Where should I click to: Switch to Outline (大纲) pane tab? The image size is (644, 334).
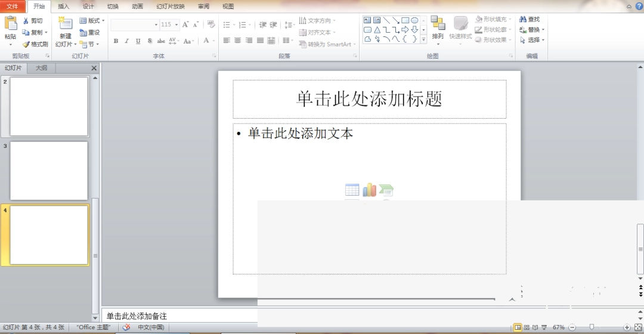coord(41,68)
